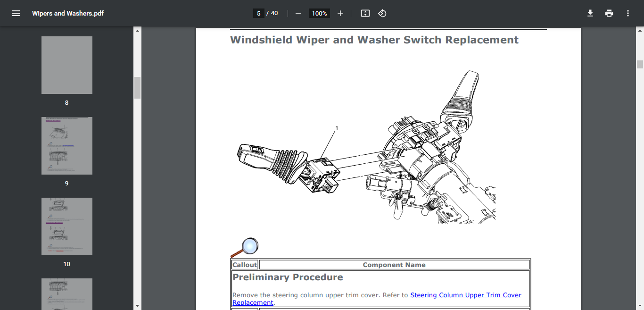Click the wiper switch assembly diagram
The width and height of the screenshot is (644, 310).
click(365, 147)
